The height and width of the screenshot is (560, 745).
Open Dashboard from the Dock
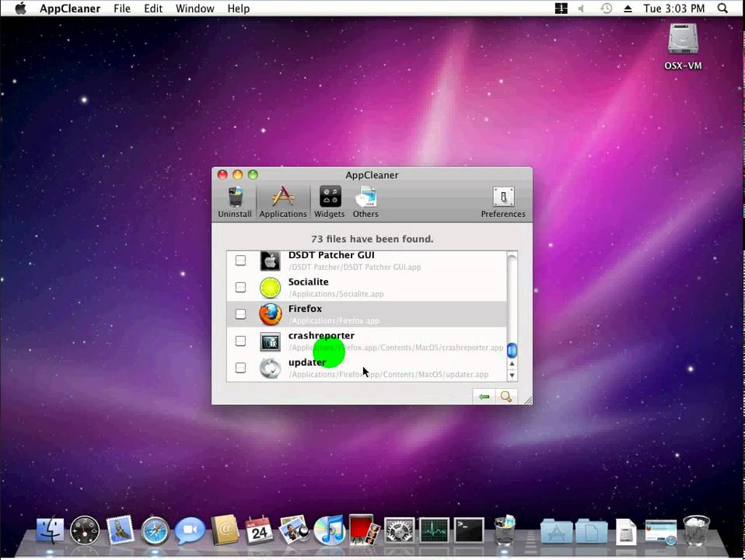coord(85,530)
